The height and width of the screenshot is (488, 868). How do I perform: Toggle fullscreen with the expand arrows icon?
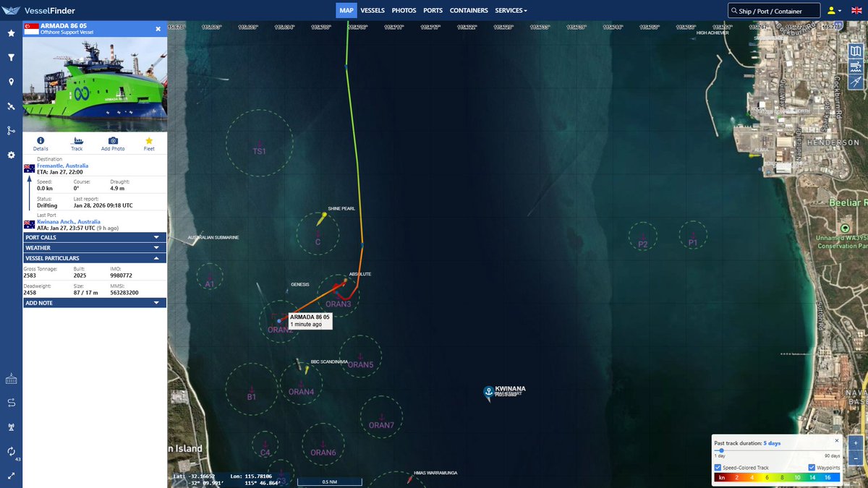pos(11,476)
